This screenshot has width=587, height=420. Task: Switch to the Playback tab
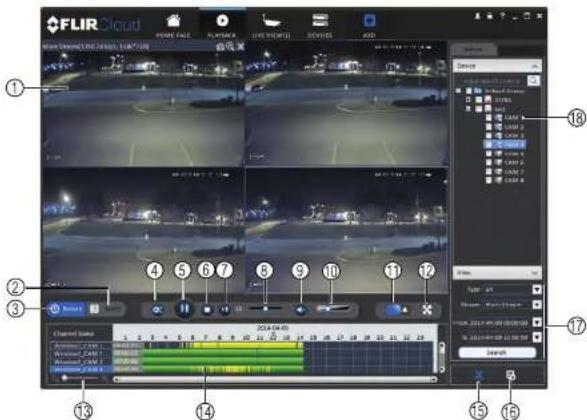[x=222, y=25]
